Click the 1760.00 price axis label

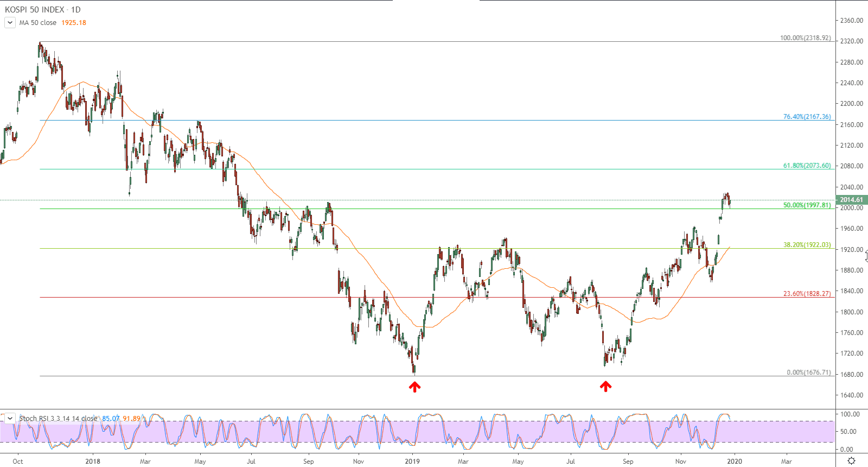click(x=851, y=333)
